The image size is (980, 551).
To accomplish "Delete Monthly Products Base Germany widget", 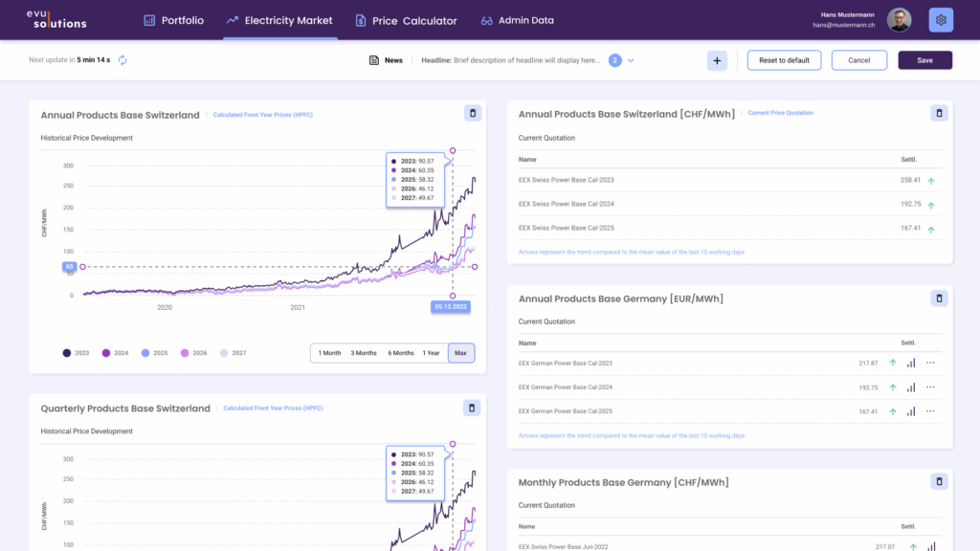I will pyautogui.click(x=939, y=482).
